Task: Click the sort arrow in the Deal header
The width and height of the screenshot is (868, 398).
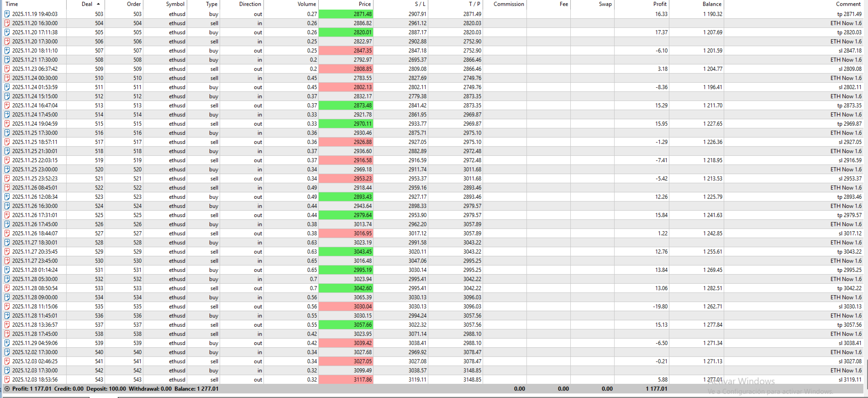Action: (98, 4)
